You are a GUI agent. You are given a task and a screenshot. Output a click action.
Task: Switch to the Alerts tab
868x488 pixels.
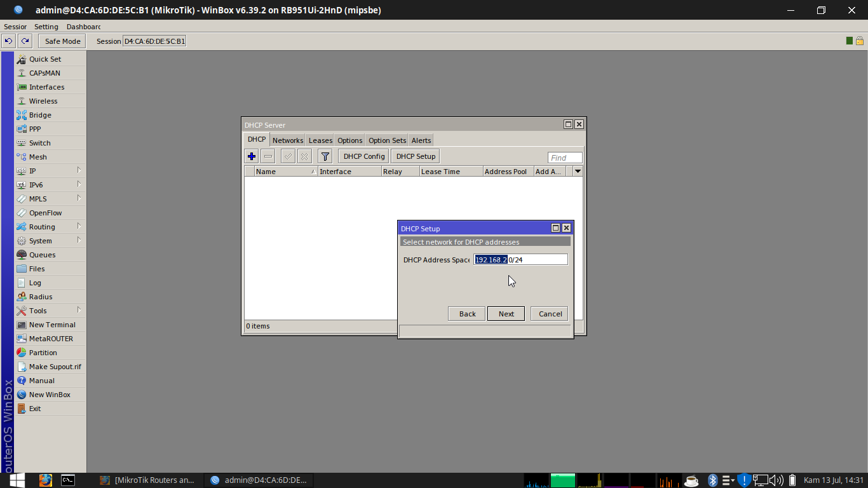pyautogui.click(x=421, y=140)
